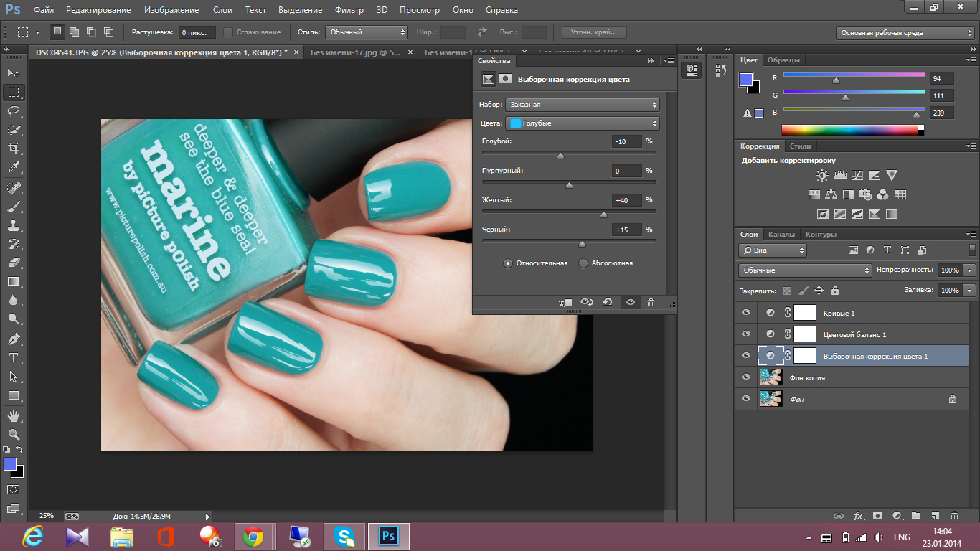Viewport: 980px width, 551px height.
Task: Add a Curves adjustment from Коррекция panel
Action: pos(857,175)
